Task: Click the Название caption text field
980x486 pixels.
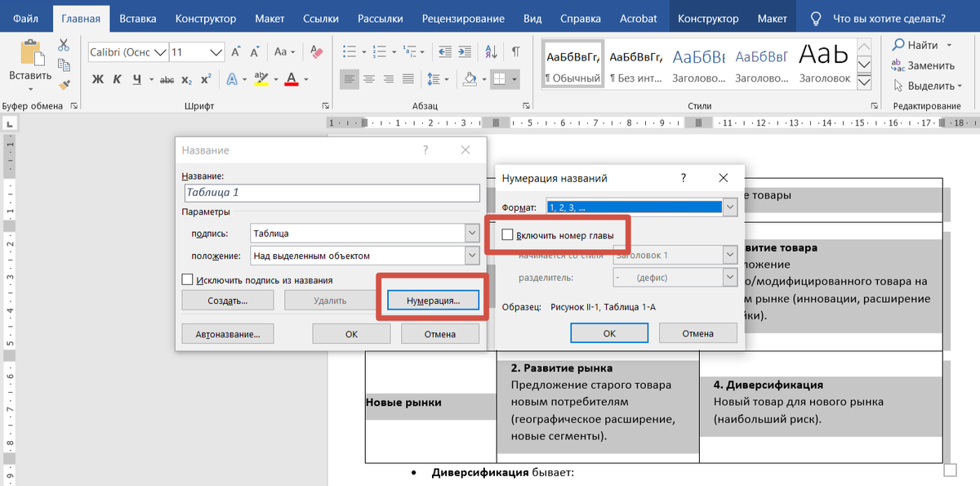Action: pyautogui.click(x=332, y=193)
